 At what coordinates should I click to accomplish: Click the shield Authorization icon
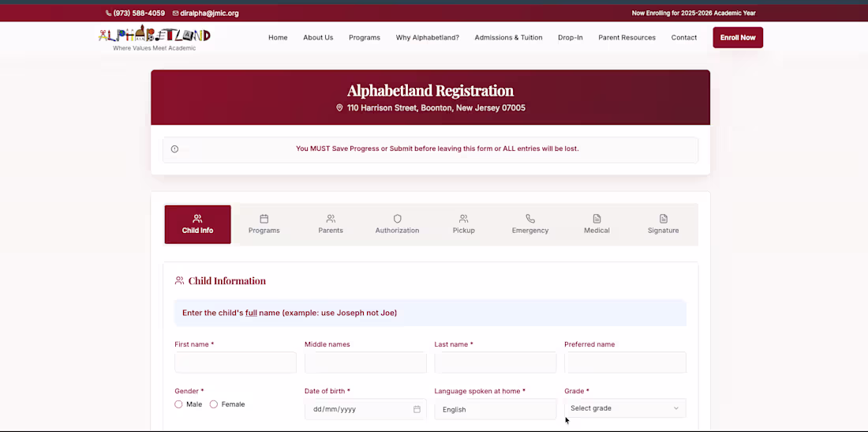point(397,219)
